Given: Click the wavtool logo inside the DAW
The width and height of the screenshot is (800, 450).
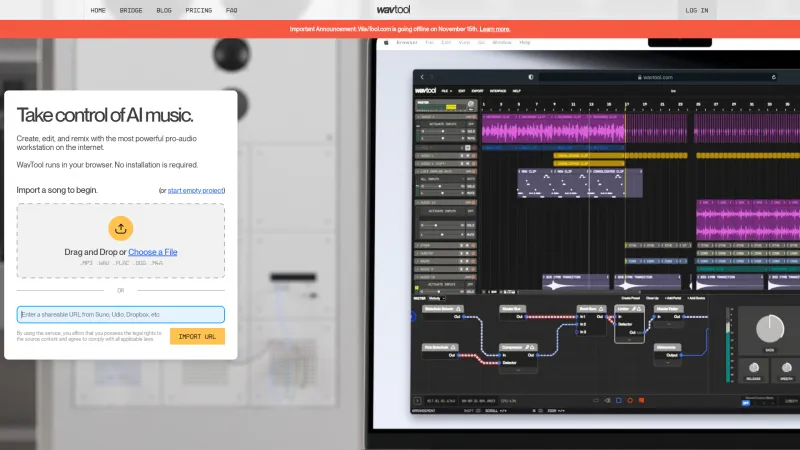Looking at the screenshot, I should (x=426, y=90).
